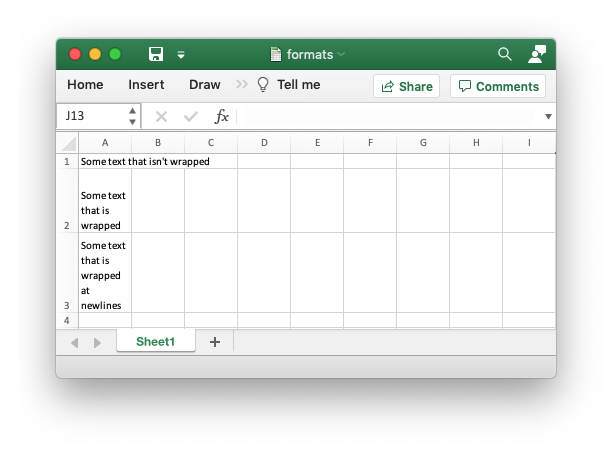
Task: Switch to the Insert tab
Action: click(x=146, y=85)
